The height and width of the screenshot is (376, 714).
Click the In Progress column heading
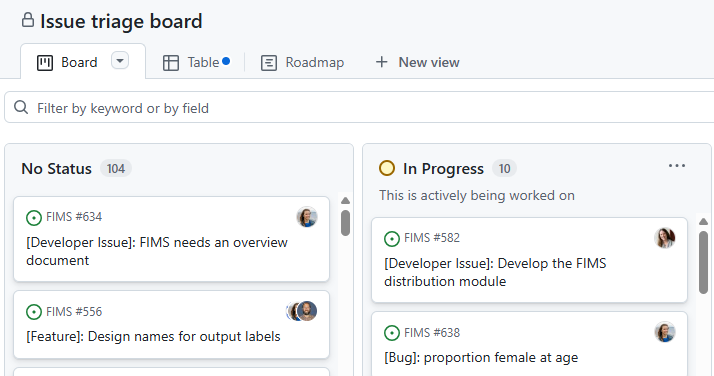click(x=443, y=169)
